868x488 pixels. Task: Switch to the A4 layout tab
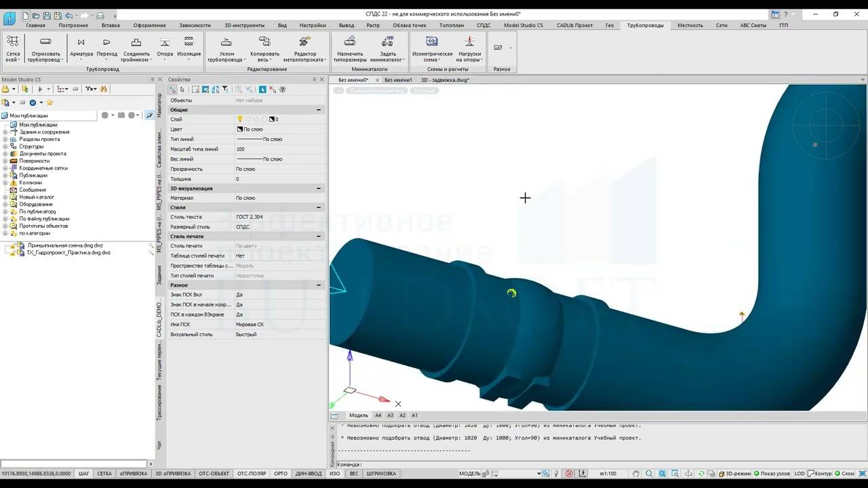[x=378, y=415]
